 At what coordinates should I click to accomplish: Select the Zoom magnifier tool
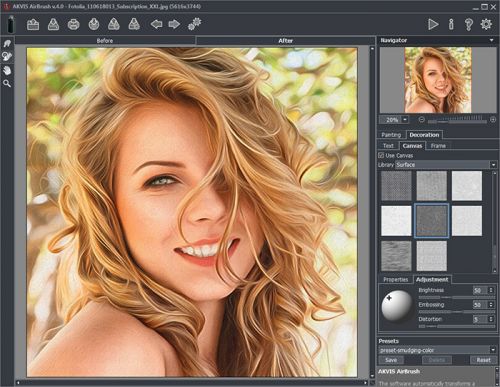(x=7, y=83)
